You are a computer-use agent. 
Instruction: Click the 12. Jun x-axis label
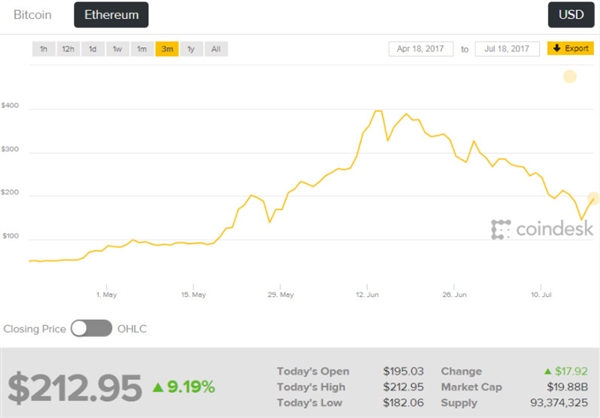click(x=367, y=295)
